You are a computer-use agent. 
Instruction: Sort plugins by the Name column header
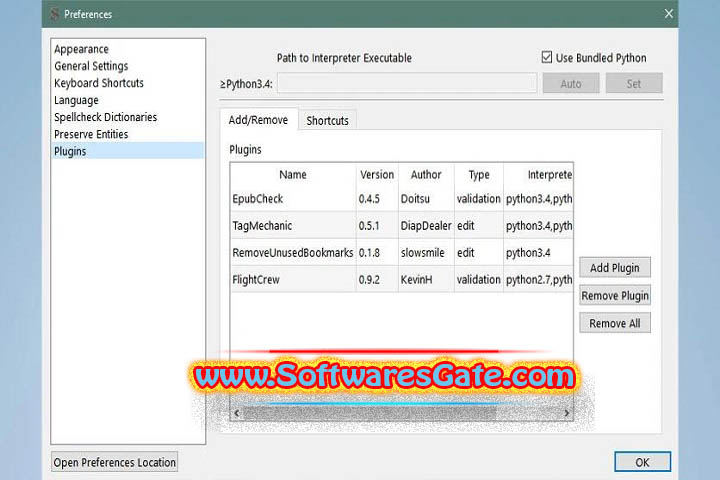point(293,175)
